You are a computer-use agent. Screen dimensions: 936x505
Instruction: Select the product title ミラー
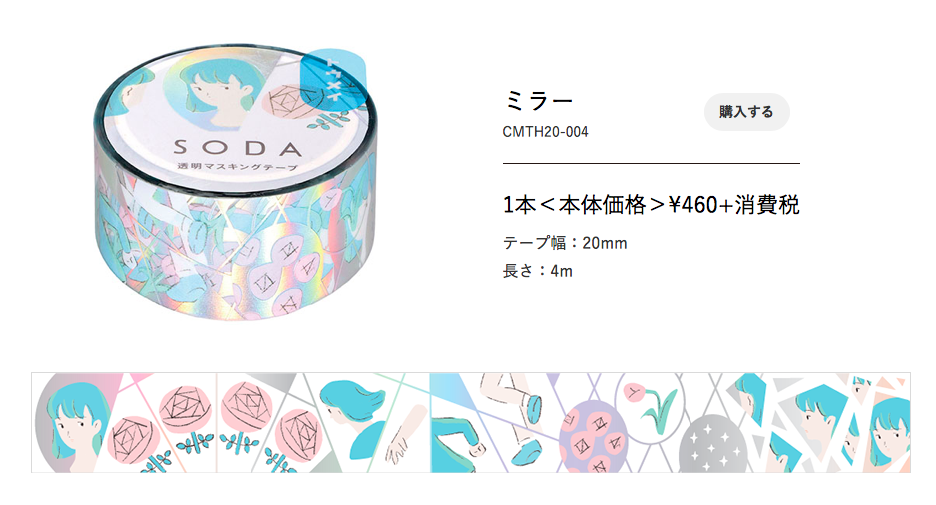tap(538, 100)
